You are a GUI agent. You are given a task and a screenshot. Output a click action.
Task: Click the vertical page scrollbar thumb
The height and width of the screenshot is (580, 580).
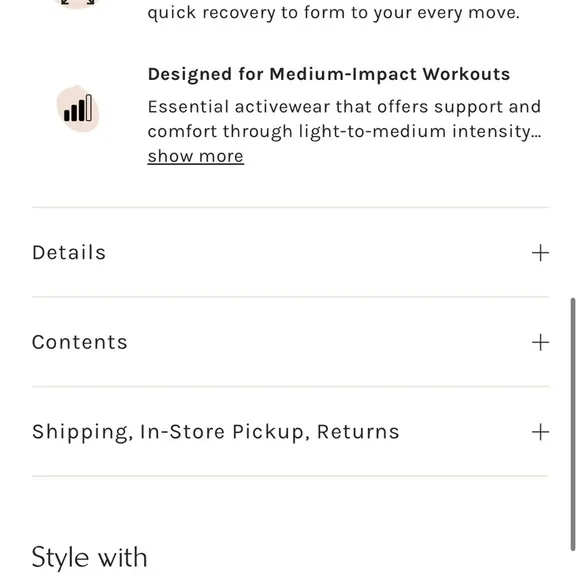pyautogui.click(x=573, y=425)
